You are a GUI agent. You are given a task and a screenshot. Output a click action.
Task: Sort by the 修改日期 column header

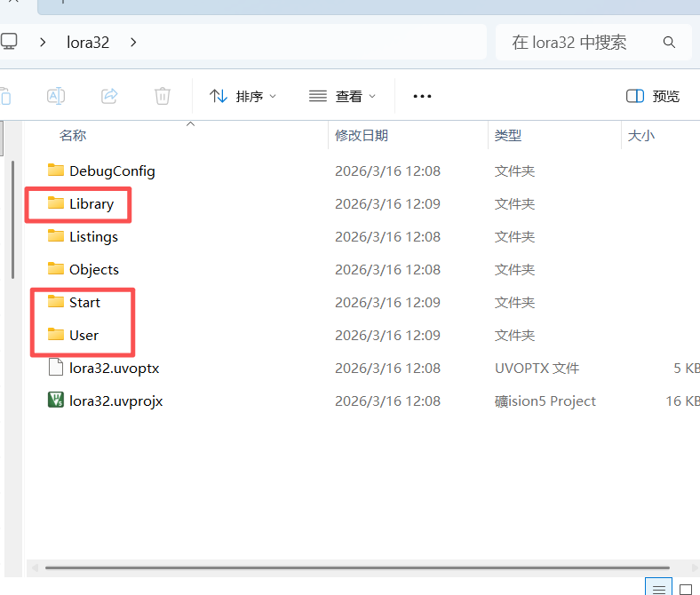click(x=362, y=135)
